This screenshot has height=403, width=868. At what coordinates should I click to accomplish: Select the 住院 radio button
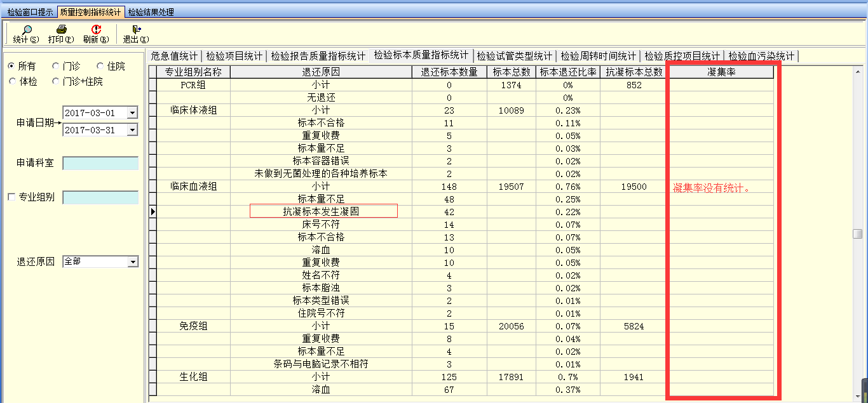tap(100, 66)
